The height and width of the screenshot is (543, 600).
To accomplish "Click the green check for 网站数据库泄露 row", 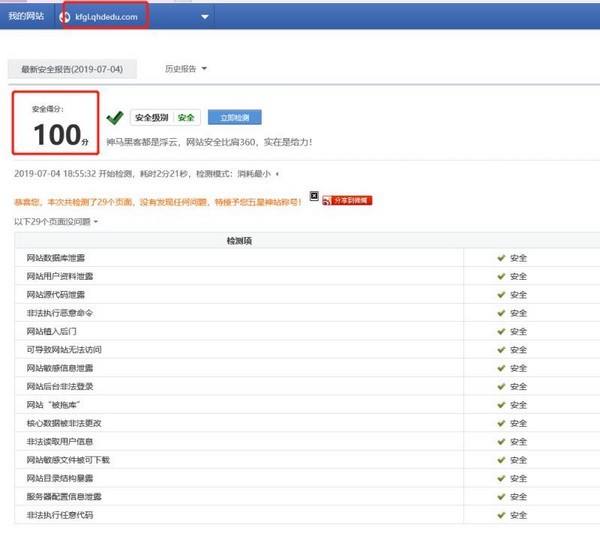I will (x=501, y=258).
